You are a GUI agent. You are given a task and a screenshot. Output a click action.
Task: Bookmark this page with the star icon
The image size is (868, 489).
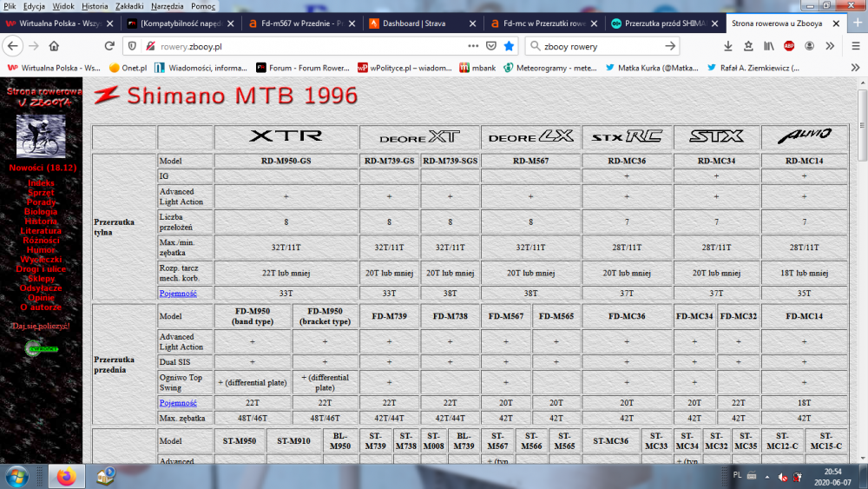[510, 46]
